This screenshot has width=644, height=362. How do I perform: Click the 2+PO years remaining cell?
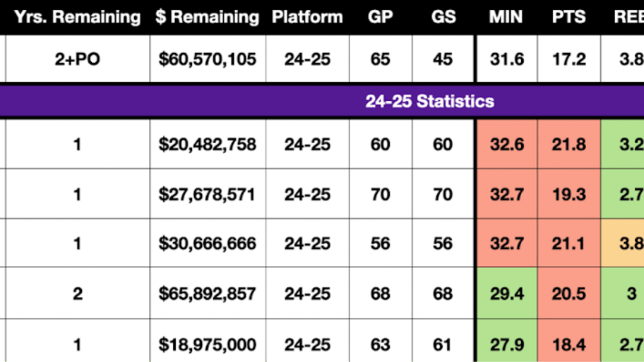(77, 59)
